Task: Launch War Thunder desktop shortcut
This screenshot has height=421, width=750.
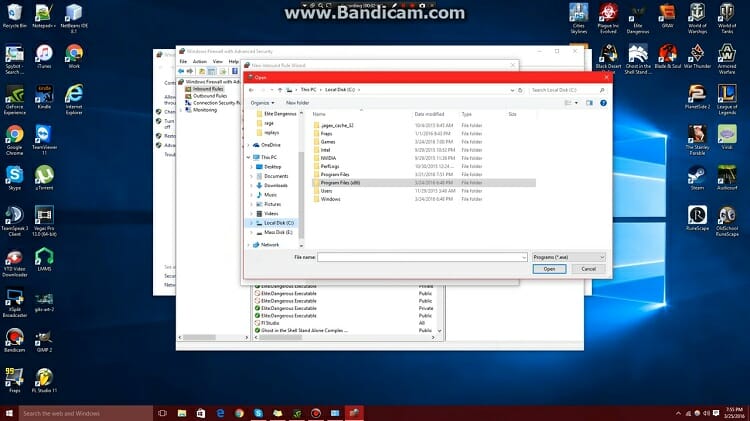Action: point(697,56)
